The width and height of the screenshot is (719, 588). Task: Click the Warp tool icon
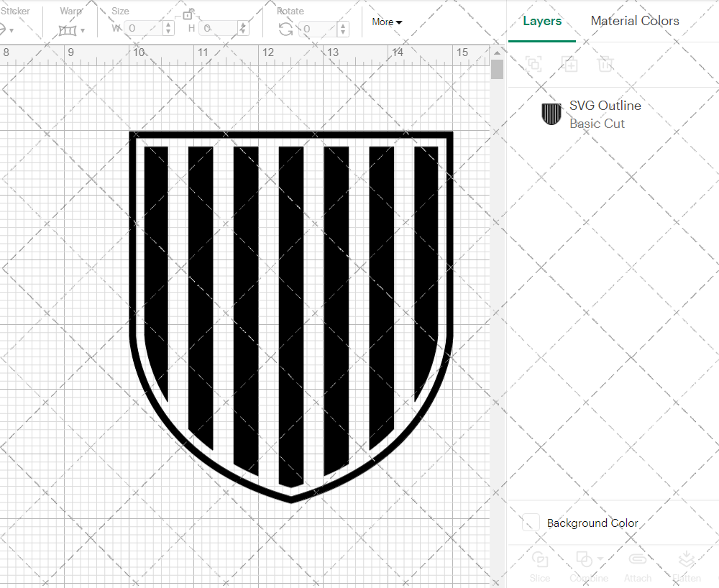tap(68, 31)
